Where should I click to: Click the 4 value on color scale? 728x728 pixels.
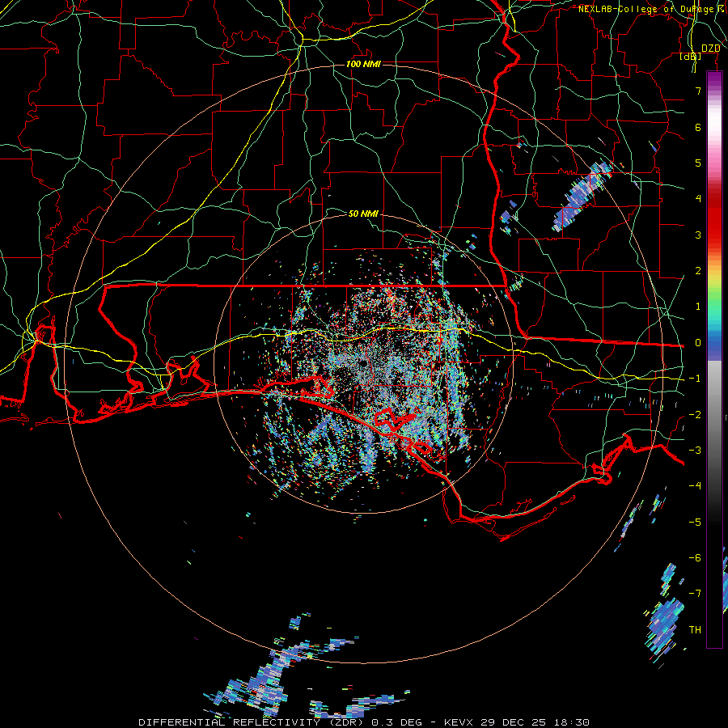(x=698, y=199)
